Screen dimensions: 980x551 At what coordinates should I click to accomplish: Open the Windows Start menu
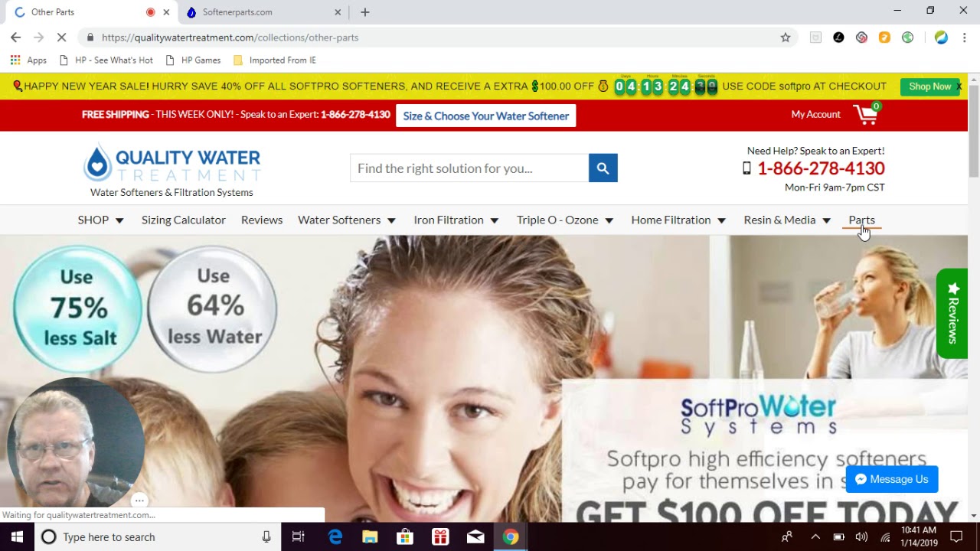coord(17,536)
